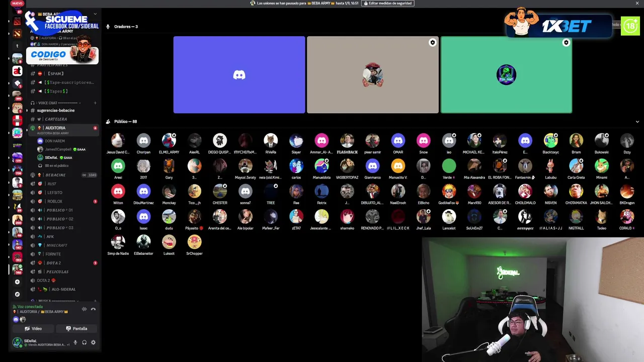Screen dimensions: 644x362
Task: Click the beige speaker video tile
Action: [x=373, y=75]
